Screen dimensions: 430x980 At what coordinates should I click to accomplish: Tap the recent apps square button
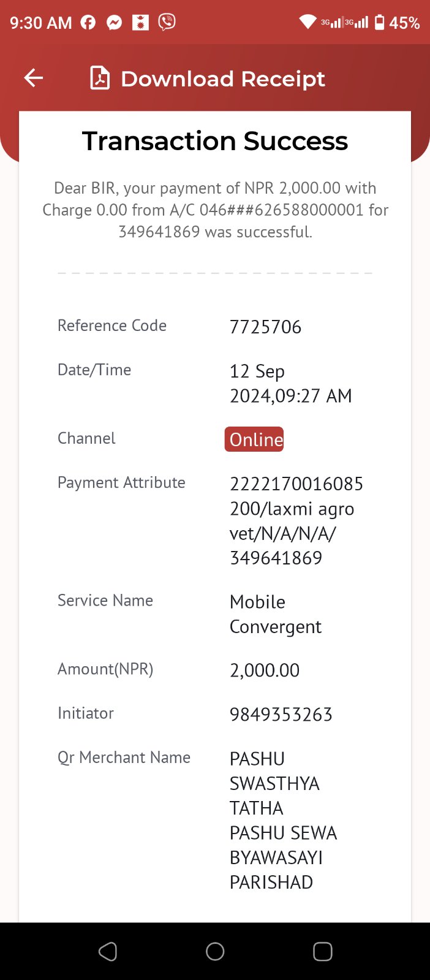pos(322,951)
